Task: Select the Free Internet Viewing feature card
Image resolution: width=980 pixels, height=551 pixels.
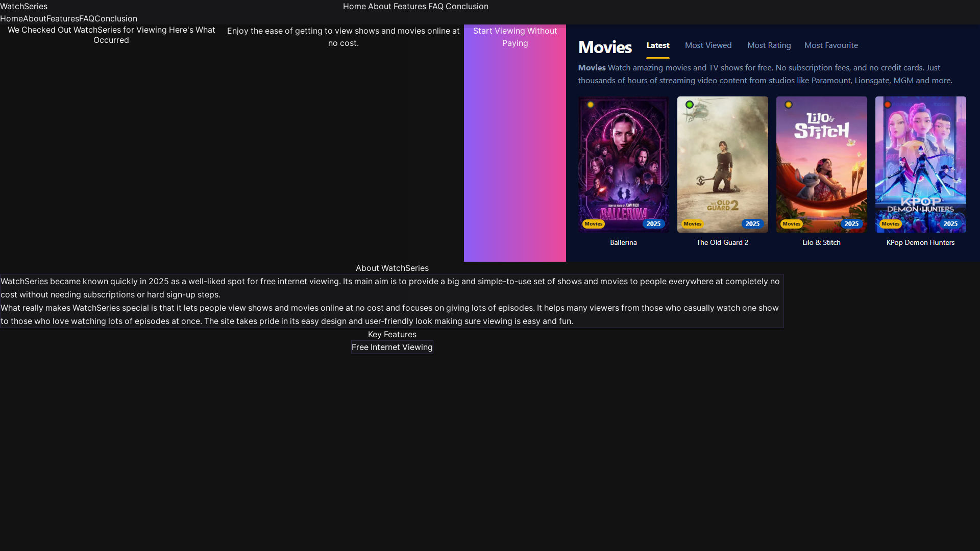Action: coord(392,347)
